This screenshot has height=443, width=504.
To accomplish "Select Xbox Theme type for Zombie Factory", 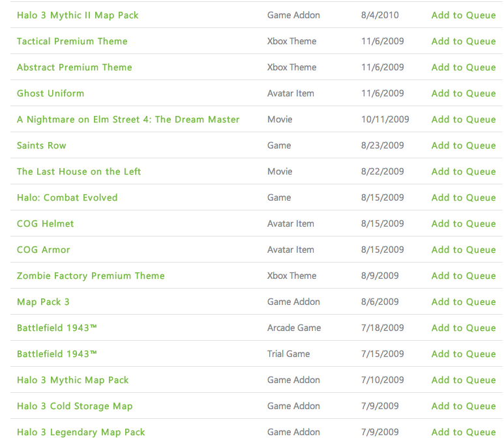I will (x=291, y=276).
